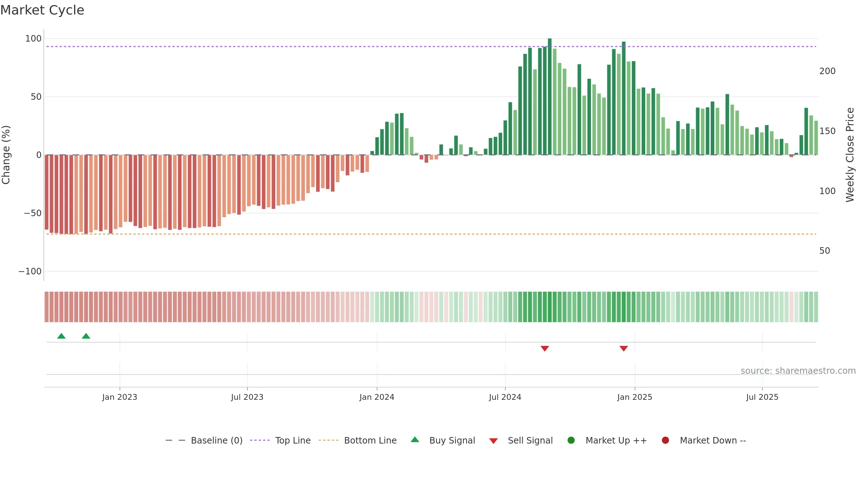The image size is (868, 488).
Task: Click the first green buy signal triangle
Action: pyautogui.click(x=61, y=336)
